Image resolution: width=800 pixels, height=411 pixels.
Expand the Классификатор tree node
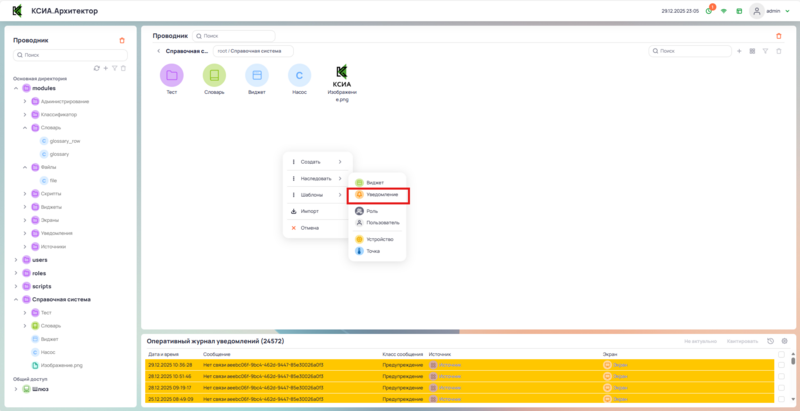[25, 114]
